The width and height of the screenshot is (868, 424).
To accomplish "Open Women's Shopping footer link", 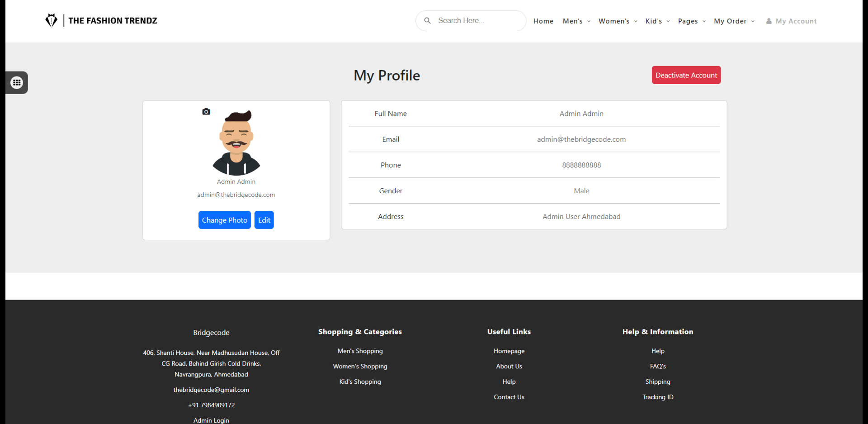I will [x=360, y=367].
